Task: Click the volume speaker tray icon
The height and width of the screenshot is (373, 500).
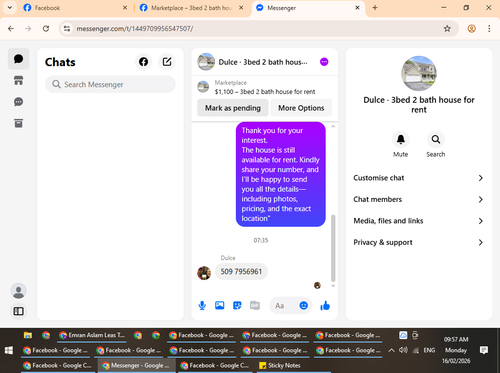Action: coord(403,350)
